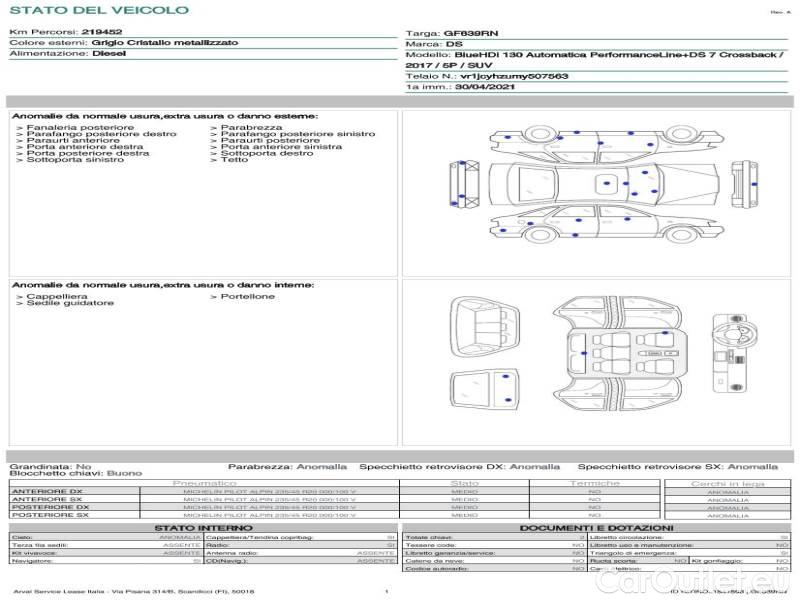The height and width of the screenshot is (600, 800).
Task: Click "Specchietto retrovisore SX: Anomalia"
Action: click(678, 467)
